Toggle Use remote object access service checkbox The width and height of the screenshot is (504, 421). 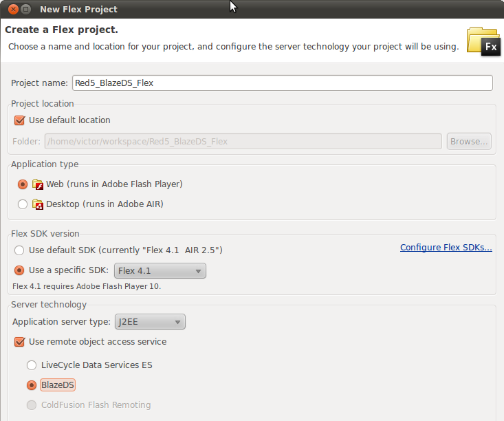tap(20, 342)
